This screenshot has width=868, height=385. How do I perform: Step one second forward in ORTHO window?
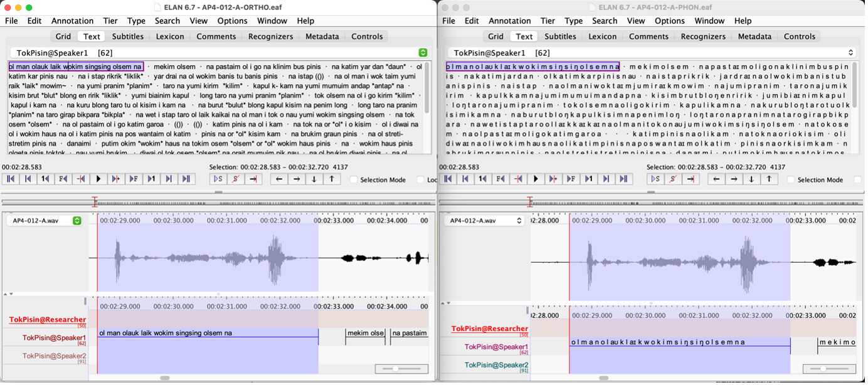[151, 179]
